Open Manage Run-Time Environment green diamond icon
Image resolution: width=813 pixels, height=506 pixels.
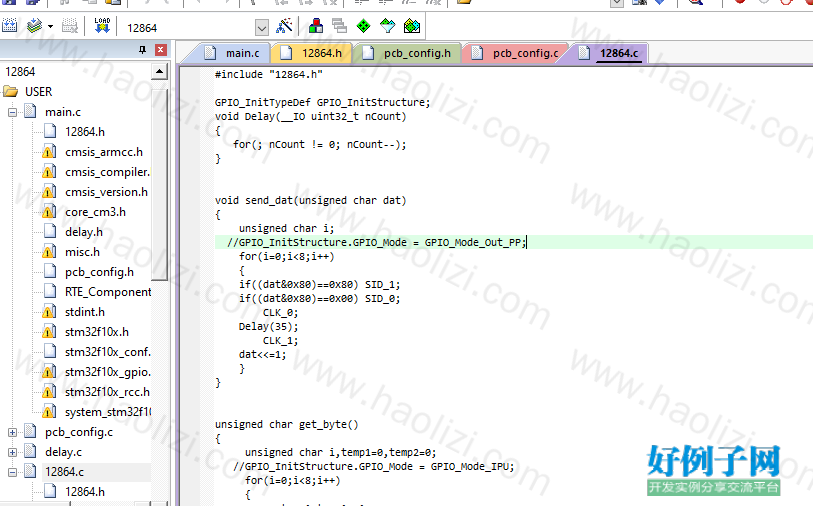[x=363, y=25]
